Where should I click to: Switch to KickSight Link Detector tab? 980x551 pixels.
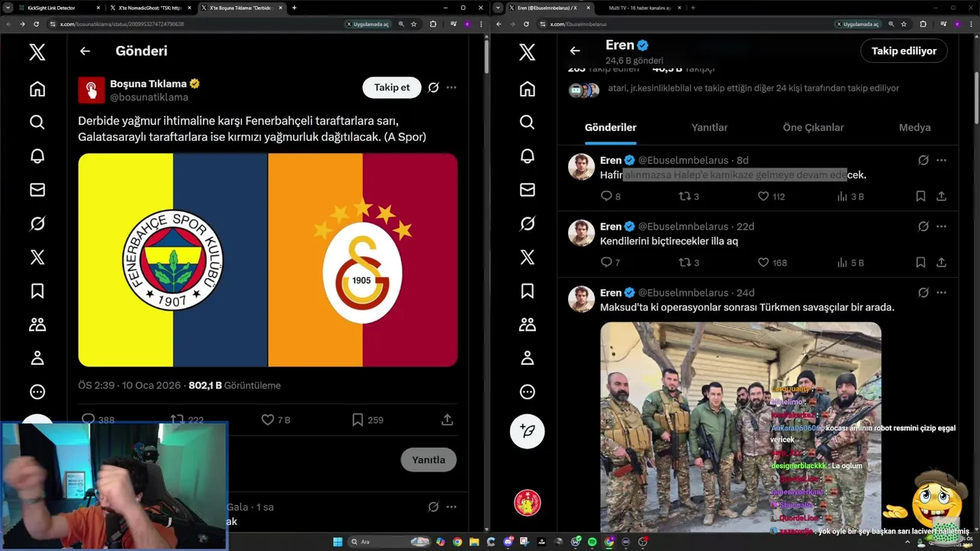tap(60, 8)
